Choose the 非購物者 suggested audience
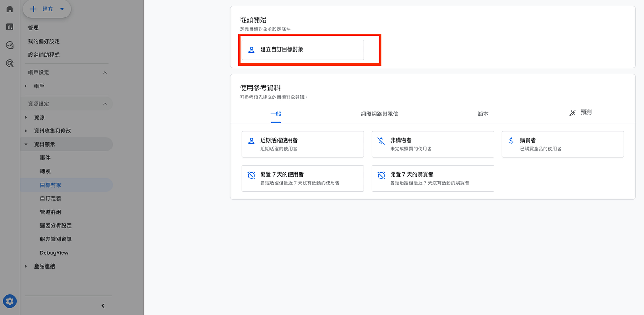The height and width of the screenshot is (315, 644). coord(433,144)
